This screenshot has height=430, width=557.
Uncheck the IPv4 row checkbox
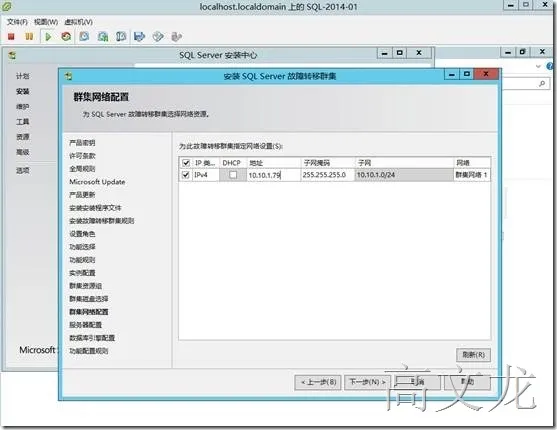click(x=186, y=175)
